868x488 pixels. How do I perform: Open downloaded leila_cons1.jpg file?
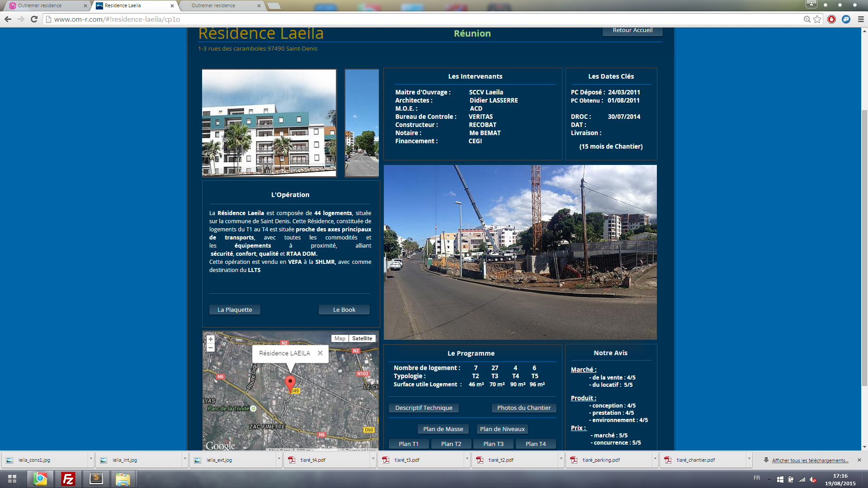click(45, 460)
